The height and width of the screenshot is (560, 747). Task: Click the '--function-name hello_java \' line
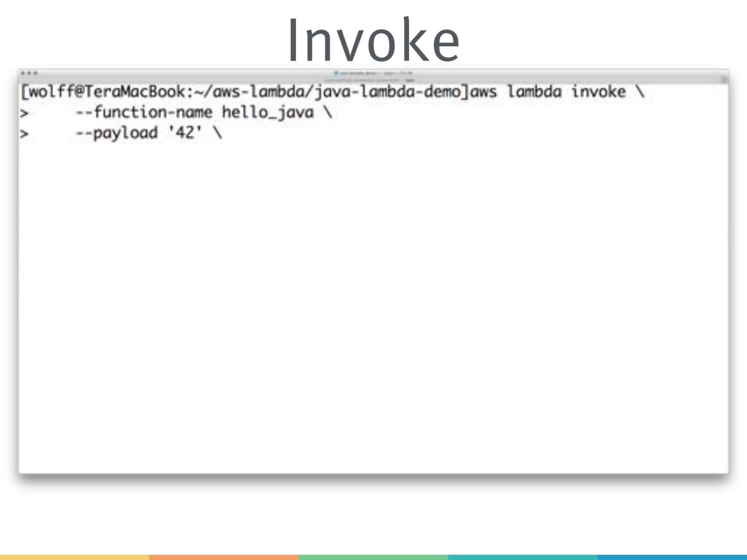204,112
